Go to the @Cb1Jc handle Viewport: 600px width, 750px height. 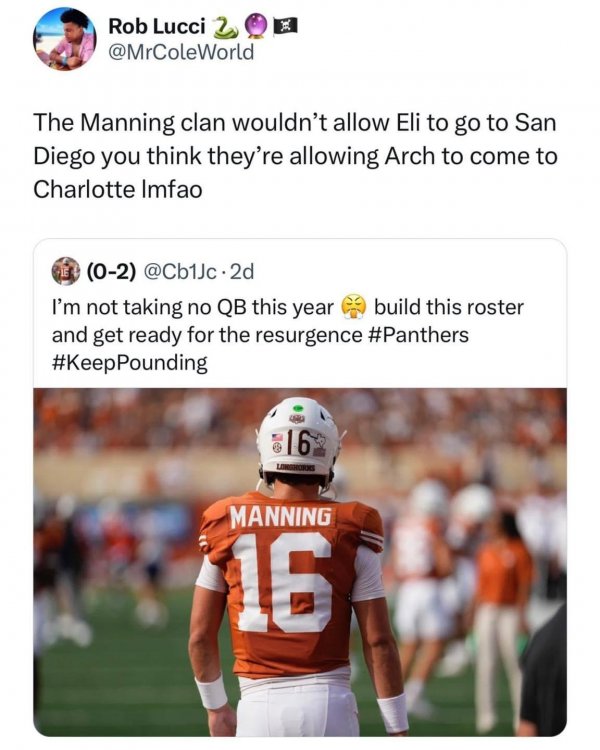click(186, 270)
